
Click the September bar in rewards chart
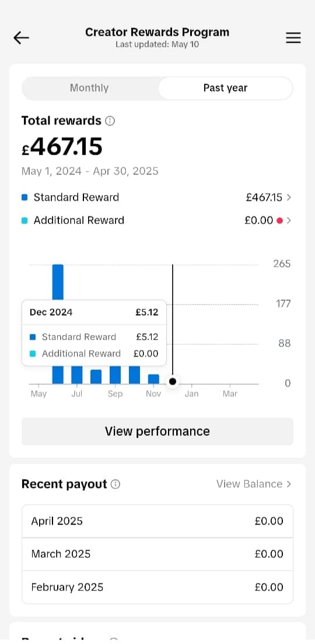(x=115, y=375)
